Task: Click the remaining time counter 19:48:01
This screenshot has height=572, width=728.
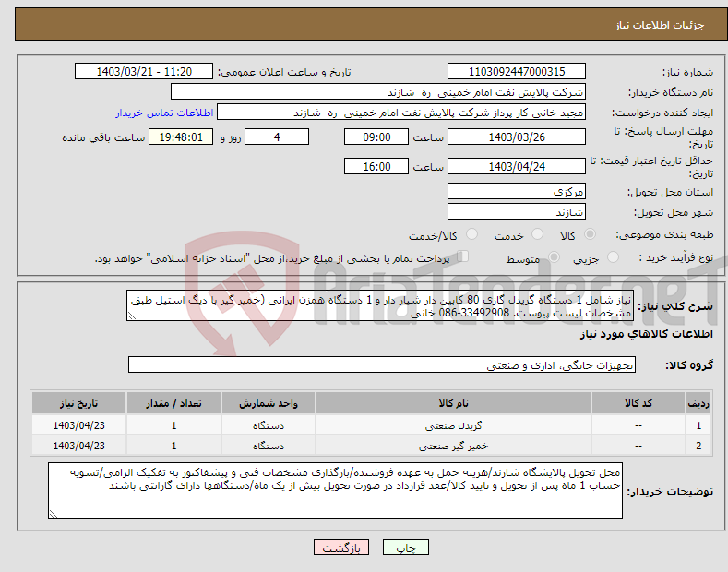Action: click(181, 137)
